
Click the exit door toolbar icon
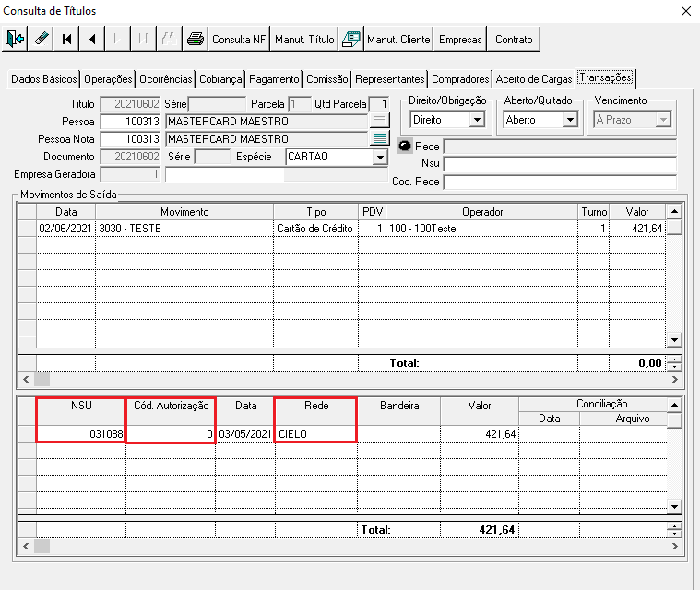(15, 39)
